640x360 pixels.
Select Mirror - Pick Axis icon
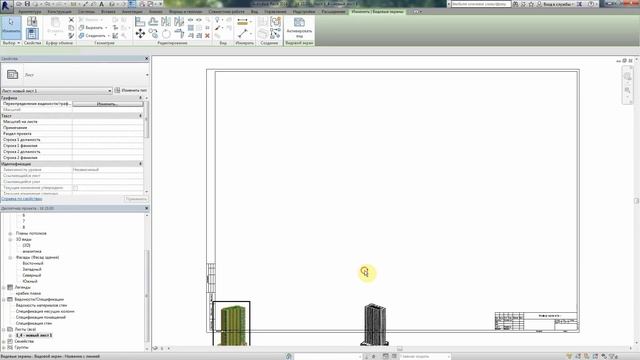click(x=166, y=21)
